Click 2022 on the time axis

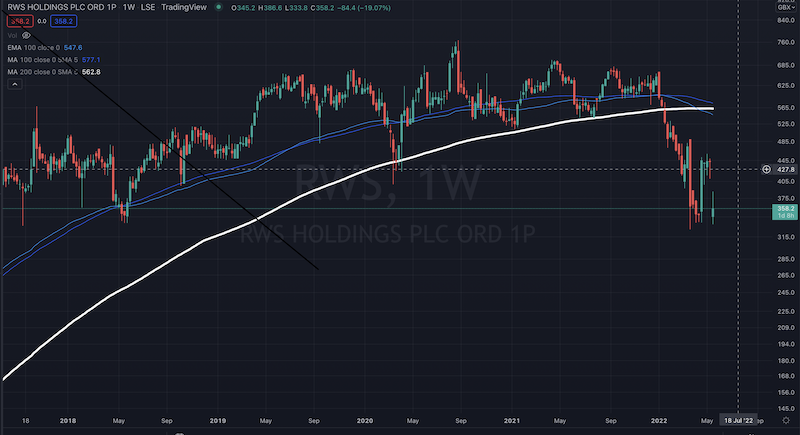pos(659,421)
